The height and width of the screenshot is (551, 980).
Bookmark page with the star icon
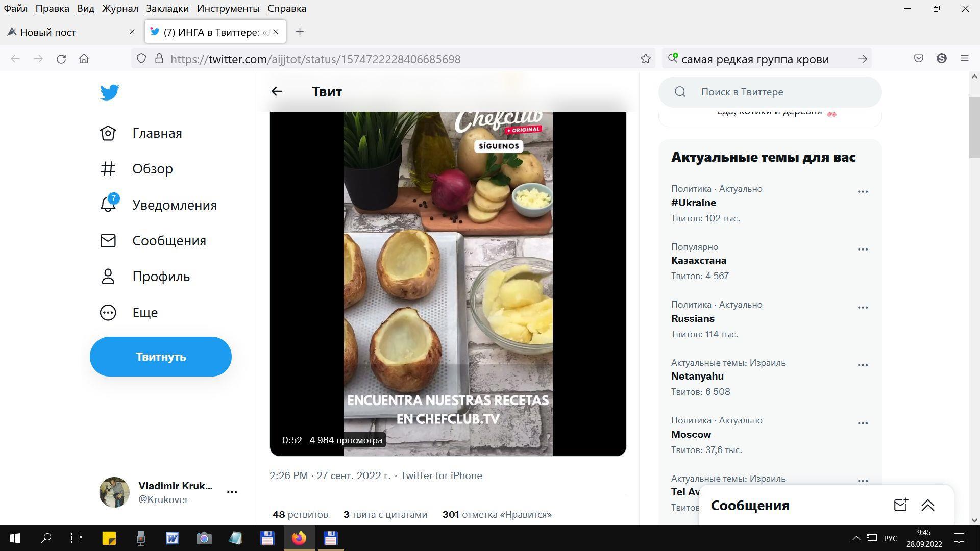pyautogui.click(x=646, y=59)
